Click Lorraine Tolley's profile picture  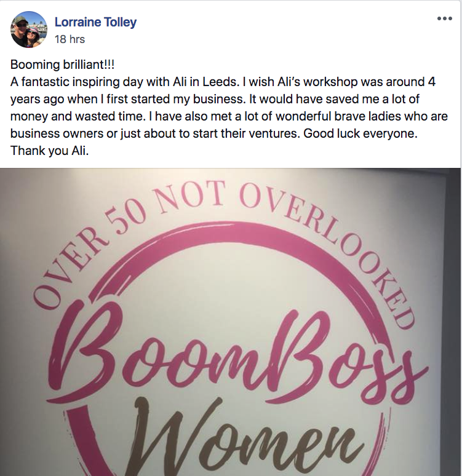[29, 30]
